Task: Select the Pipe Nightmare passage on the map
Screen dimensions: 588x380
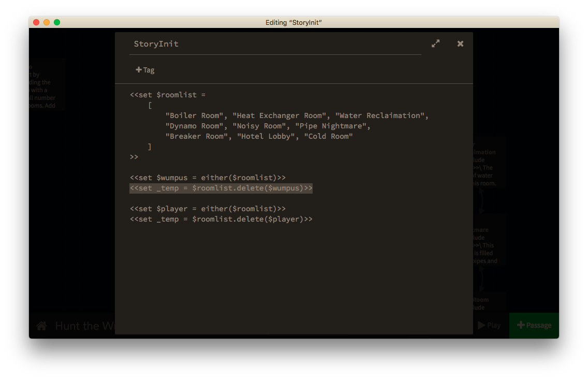Action: pos(489,241)
